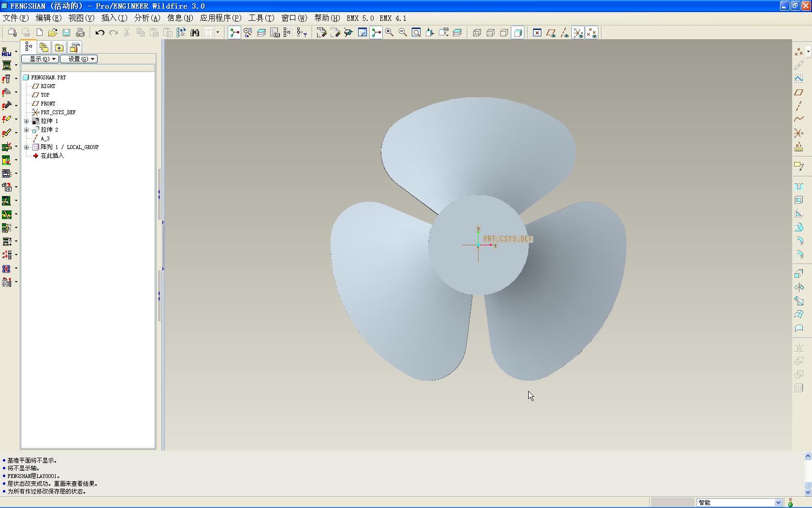Open the EMX NEW icon's dropdown arrow
The image size is (812, 508).
coord(16,52)
